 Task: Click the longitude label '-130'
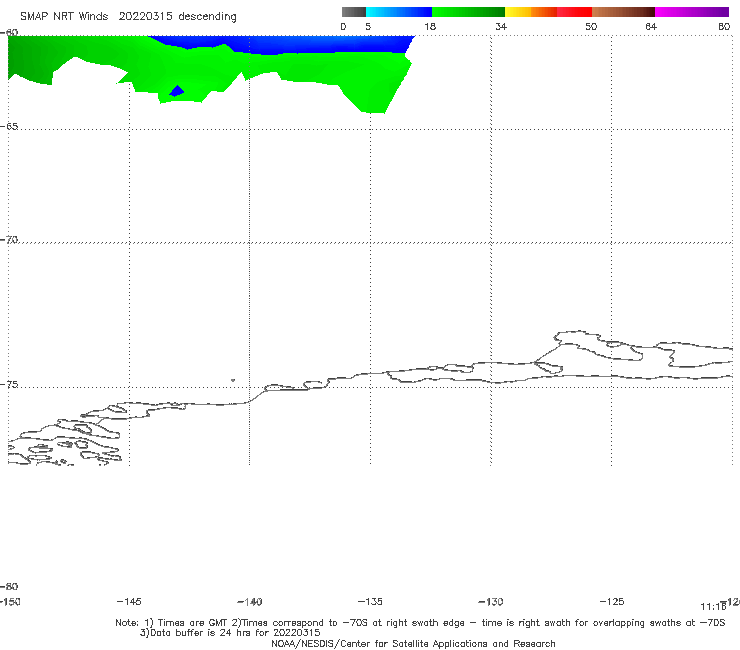pyautogui.click(x=491, y=602)
